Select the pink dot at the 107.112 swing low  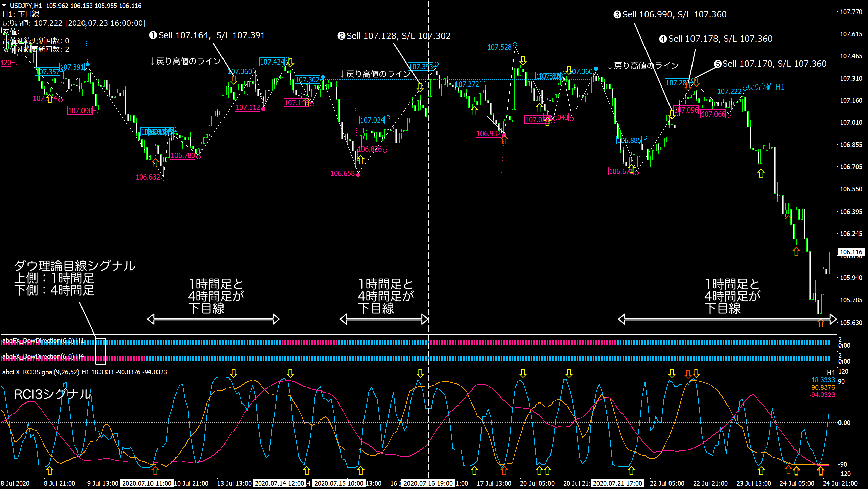coord(263,109)
